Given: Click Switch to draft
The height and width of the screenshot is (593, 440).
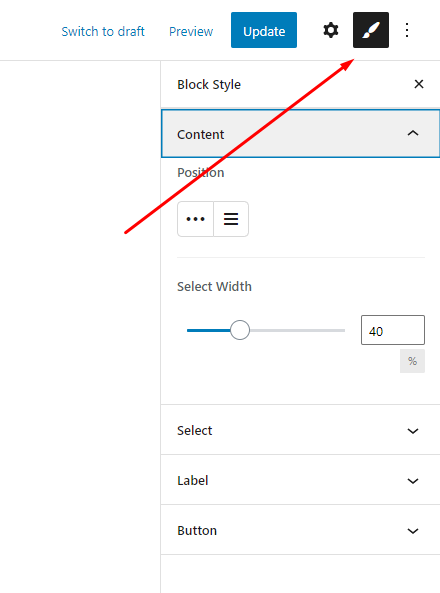Looking at the screenshot, I should click(x=103, y=31).
